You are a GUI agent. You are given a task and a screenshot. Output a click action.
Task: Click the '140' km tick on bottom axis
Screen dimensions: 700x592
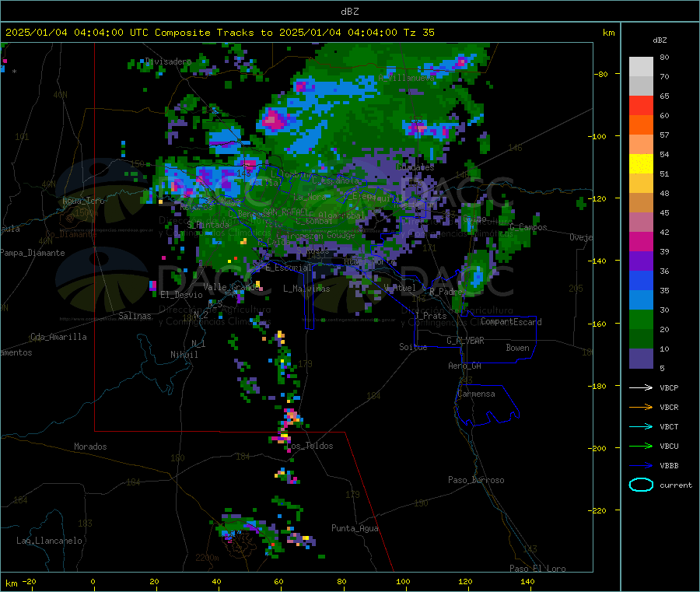527,581
